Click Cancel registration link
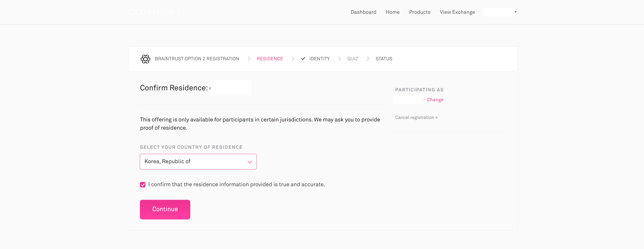Image resolution: width=644 pixels, height=249 pixels. click(416, 117)
